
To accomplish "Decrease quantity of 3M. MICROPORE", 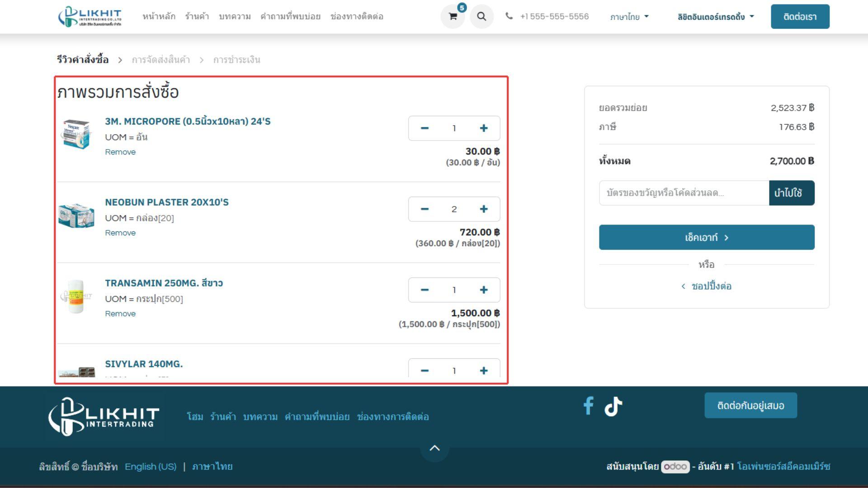I will tap(424, 128).
